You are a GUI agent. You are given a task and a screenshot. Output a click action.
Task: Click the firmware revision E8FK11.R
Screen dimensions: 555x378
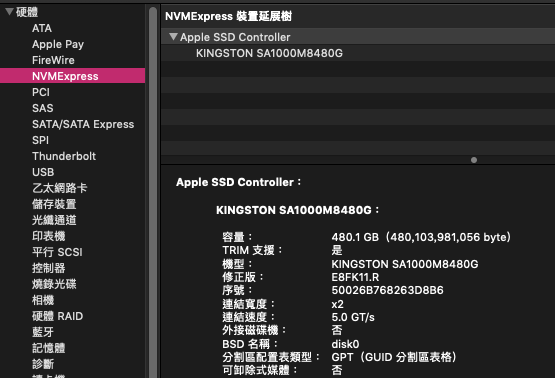pyautogui.click(x=355, y=277)
